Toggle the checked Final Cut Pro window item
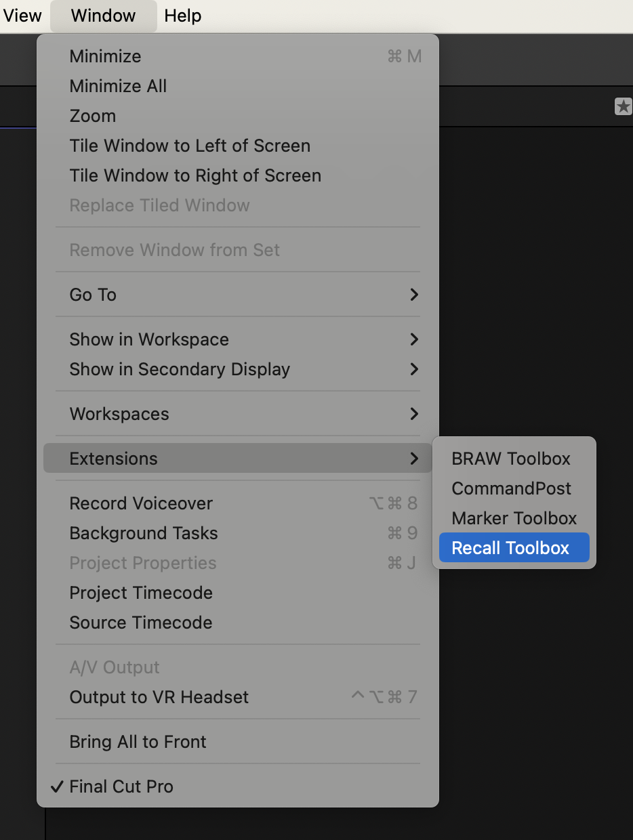 [x=121, y=786]
